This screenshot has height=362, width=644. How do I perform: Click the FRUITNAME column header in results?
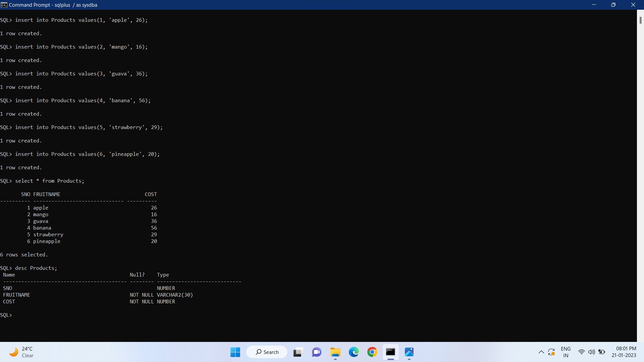(x=47, y=194)
